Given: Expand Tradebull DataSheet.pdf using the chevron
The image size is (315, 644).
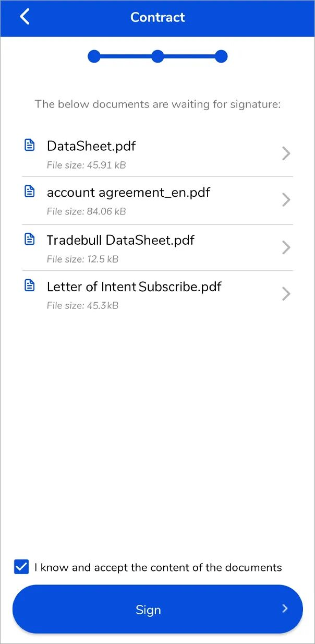Looking at the screenshot, I should pos(286,247).
